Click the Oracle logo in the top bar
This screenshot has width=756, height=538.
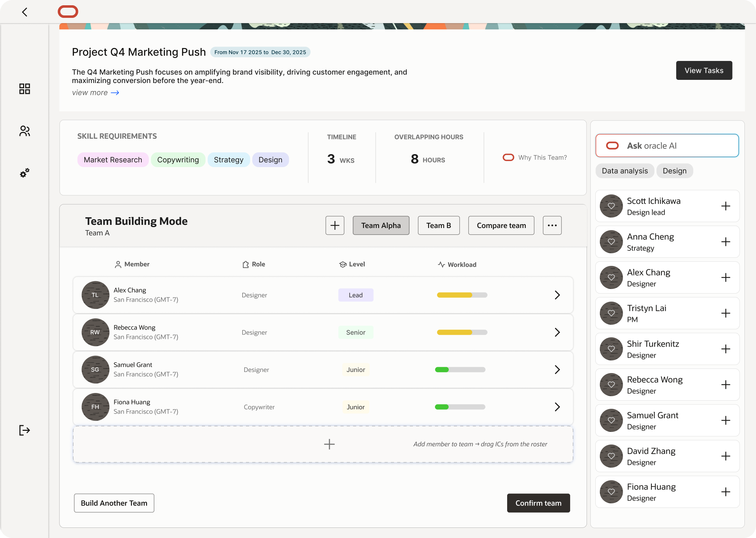point(68,12)
